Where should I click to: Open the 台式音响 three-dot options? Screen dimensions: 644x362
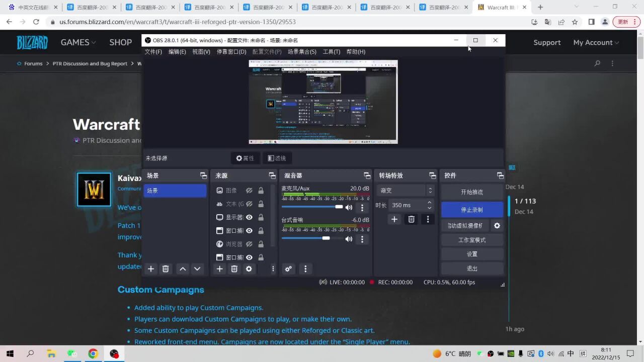(x=362, y=239)
